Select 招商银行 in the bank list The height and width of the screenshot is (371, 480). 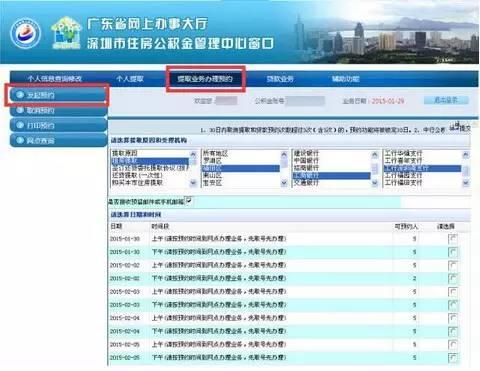click(x=306, y=168)
